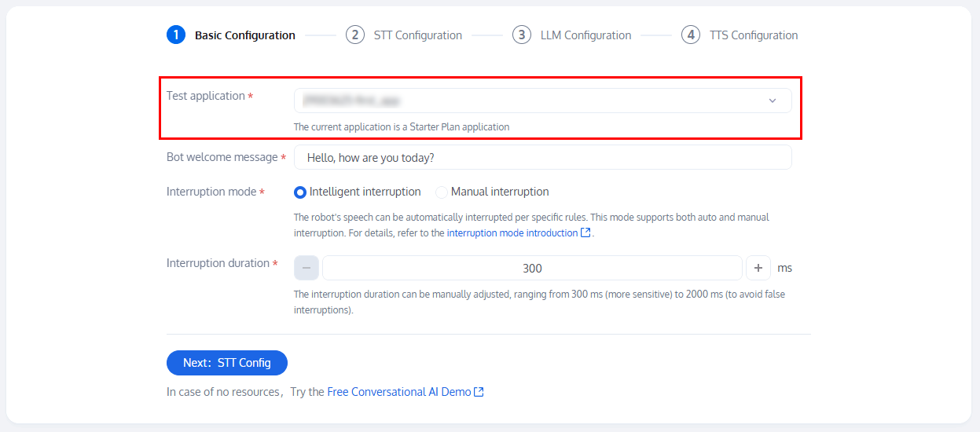Open the TTS Configuration step

tap(753, 35)
